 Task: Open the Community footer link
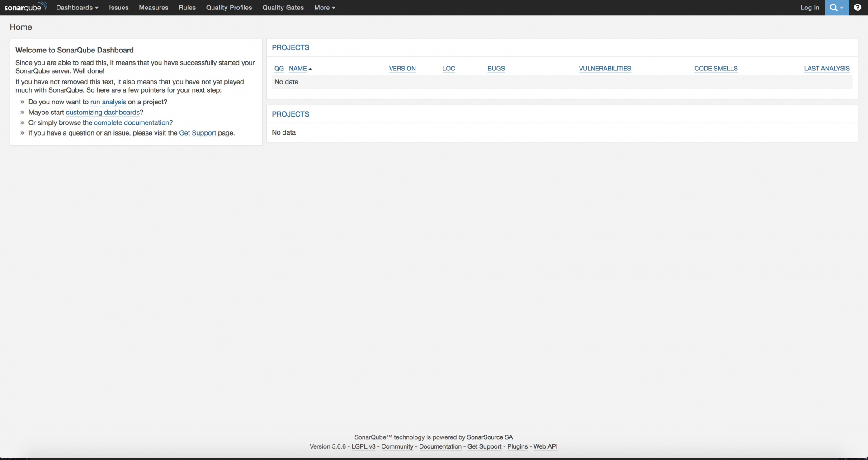click(x=397, y=447)
